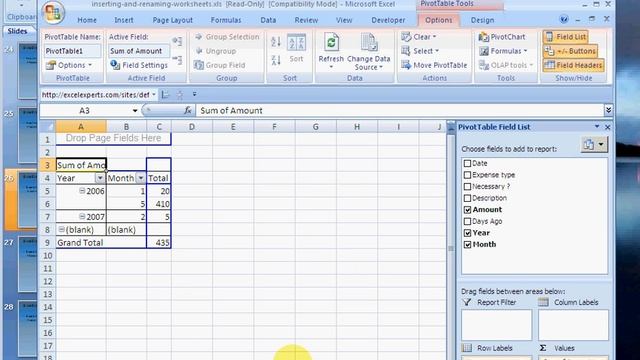Screen dimensions: 640x360
Task: Switch to the Design tab
Action: [x=482, y=20]
